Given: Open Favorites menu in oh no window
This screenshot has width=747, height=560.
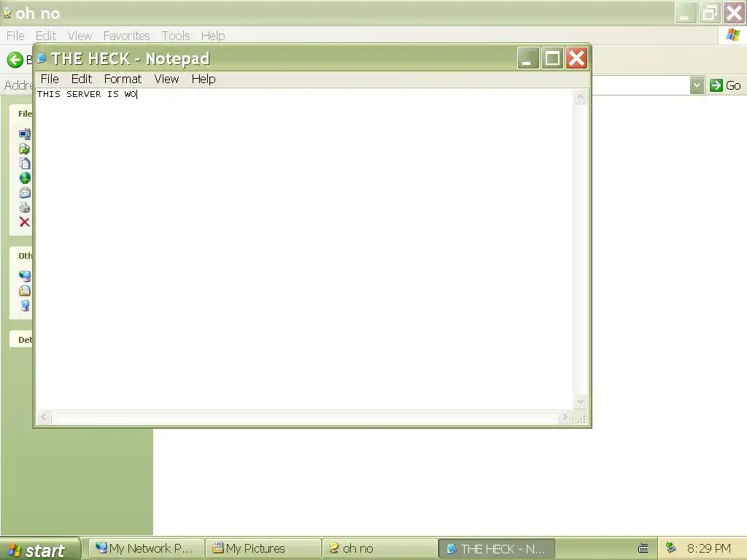Looking at the screenshot, I should pos(126,36).
